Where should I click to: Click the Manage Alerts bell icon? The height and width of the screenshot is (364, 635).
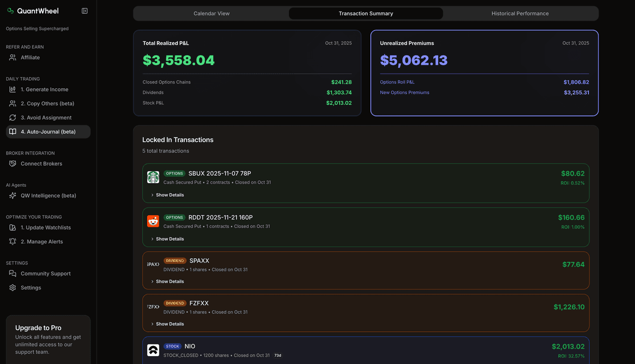pos(13,241)
